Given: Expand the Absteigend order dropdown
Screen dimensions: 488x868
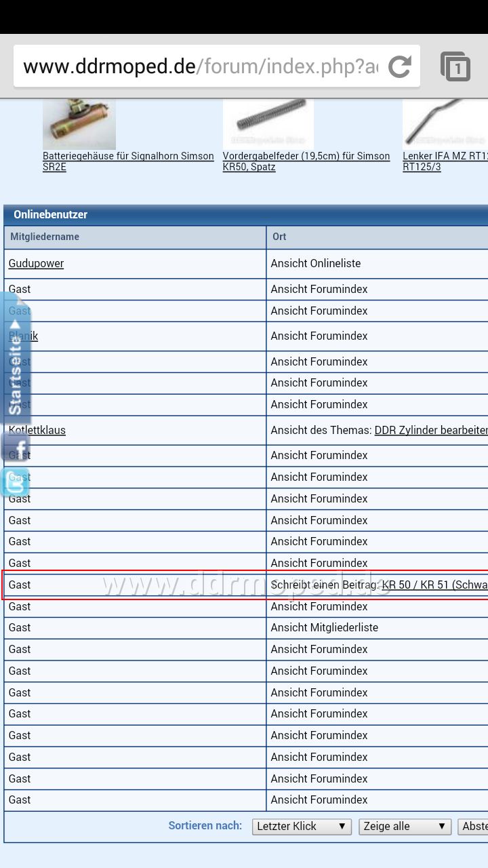Looking at the screenshot, I should [473, 826].
